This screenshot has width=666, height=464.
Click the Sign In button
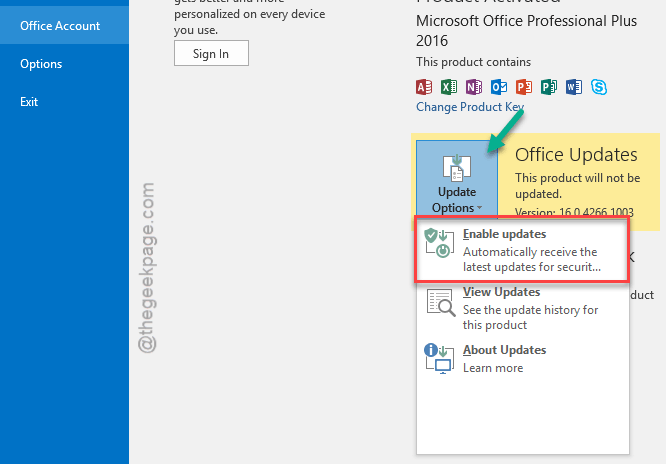211,53
